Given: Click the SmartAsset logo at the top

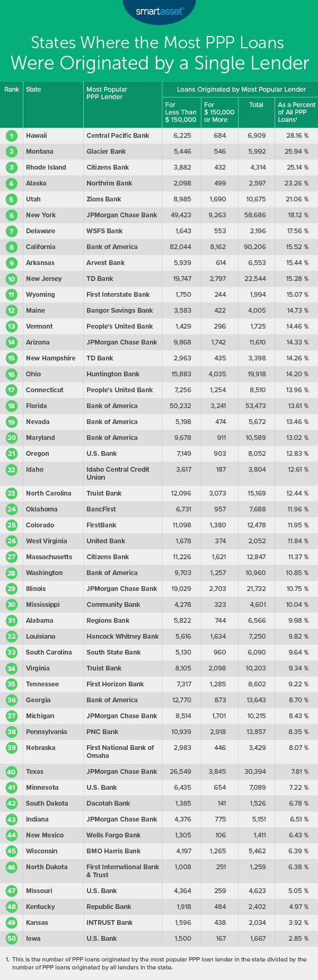Looking at the screenshot, I should pos(158,11).
